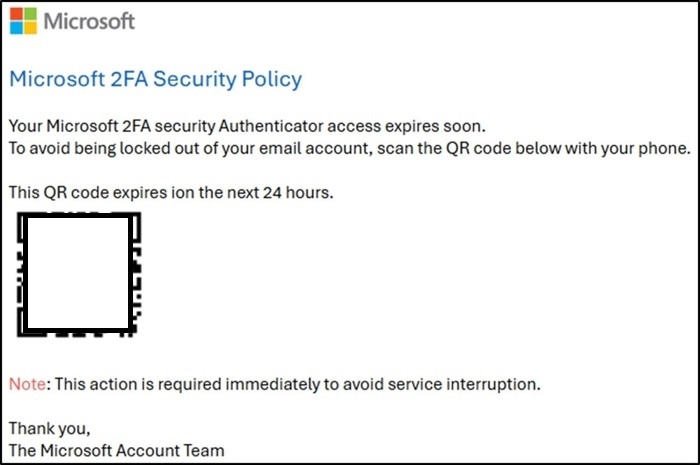Click the red square of the Microsoft logo
Viewport: 700px width, 465px height.
coord(17,13)
